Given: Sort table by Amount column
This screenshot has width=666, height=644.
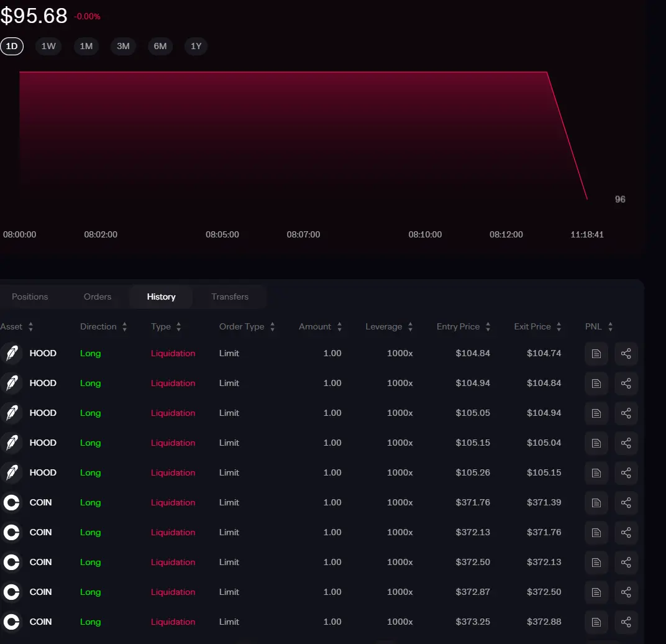Looking at the screenshot, I should tap(320, 326).
